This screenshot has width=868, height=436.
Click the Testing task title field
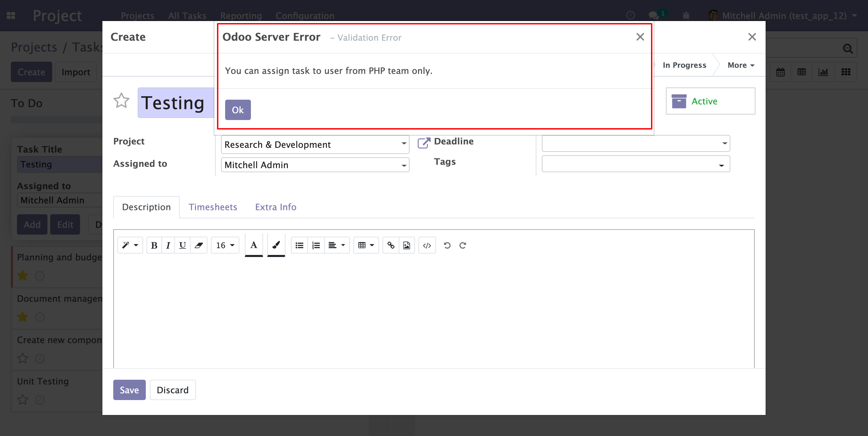tap(176, 103)
